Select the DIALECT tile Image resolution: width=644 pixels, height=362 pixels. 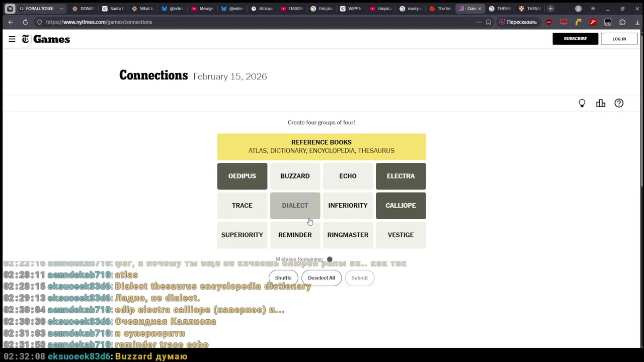coord(295,206)
